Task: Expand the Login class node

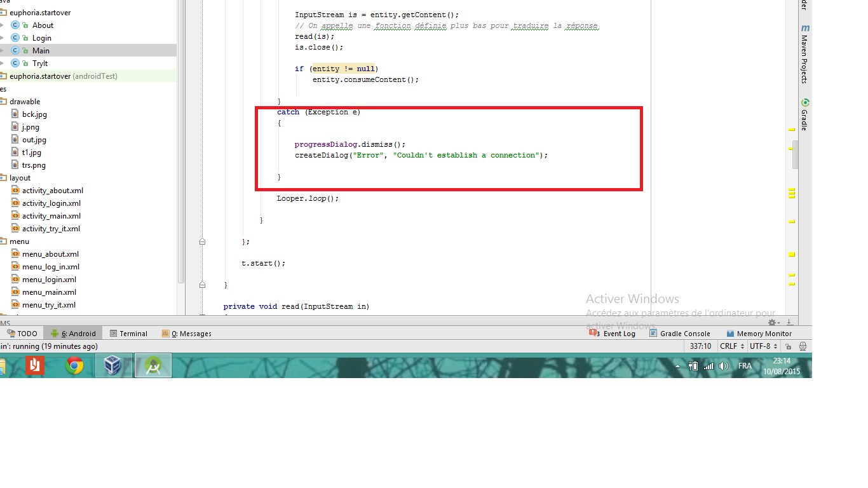Action: pyautogui.click(x=2, y=38)
